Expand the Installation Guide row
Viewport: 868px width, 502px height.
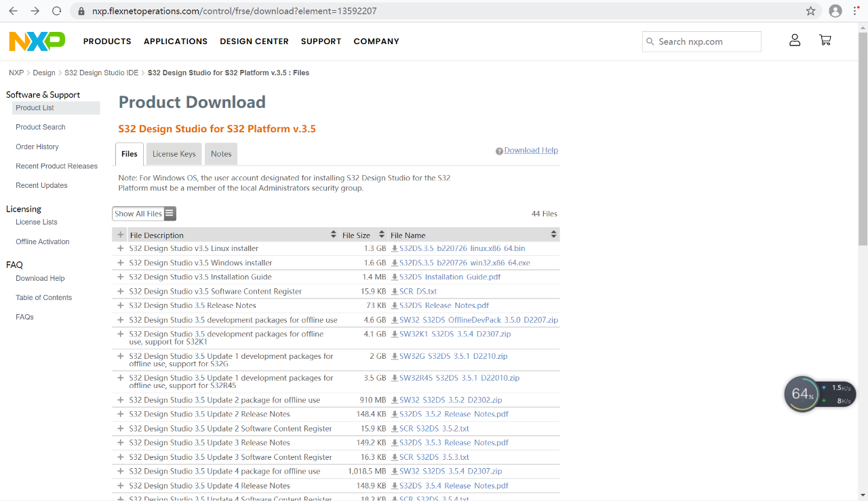pos(121,277)
